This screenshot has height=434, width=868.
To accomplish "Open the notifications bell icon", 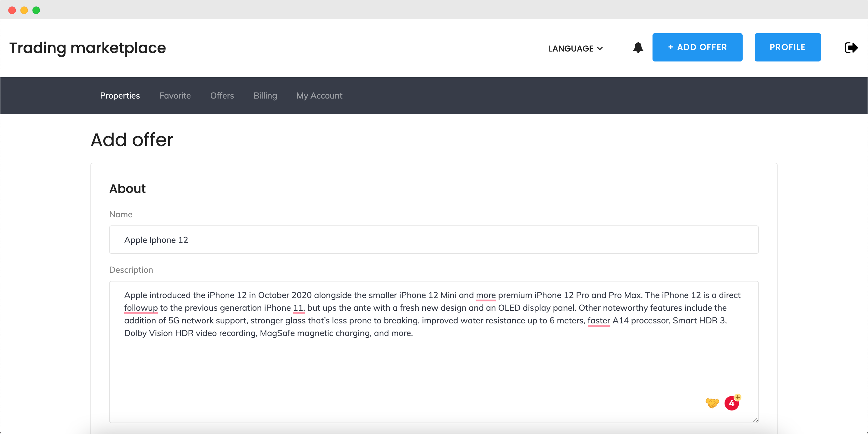I will [638, 48].
